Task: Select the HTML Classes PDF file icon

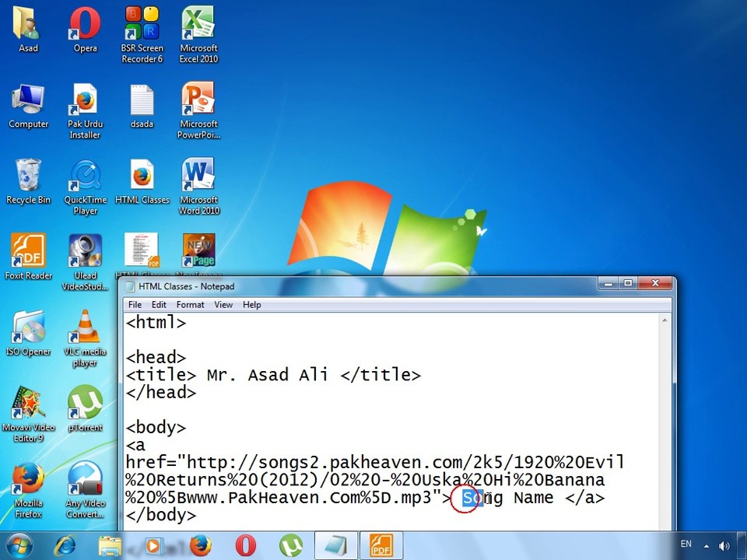Action: tap(142, 250)
